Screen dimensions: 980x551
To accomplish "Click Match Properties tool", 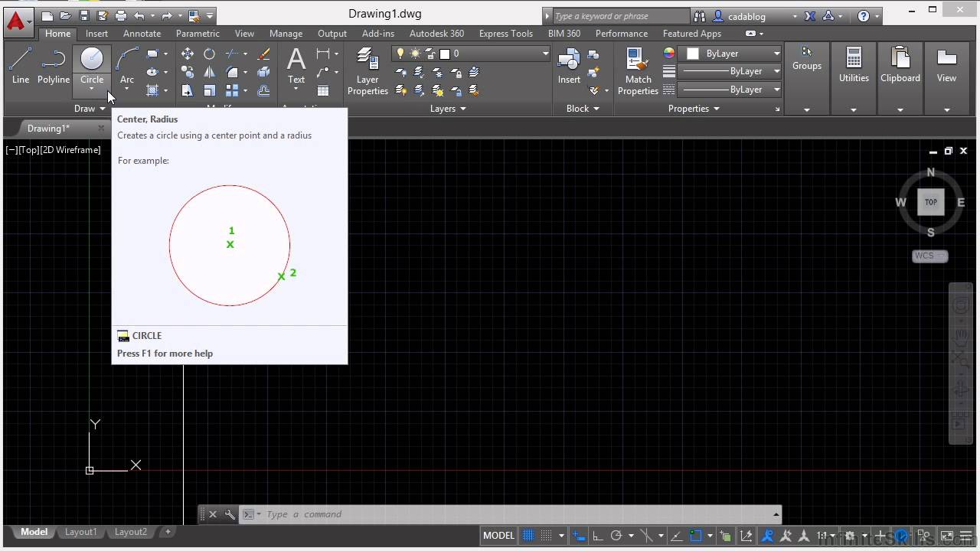I will tap(638, 71).
